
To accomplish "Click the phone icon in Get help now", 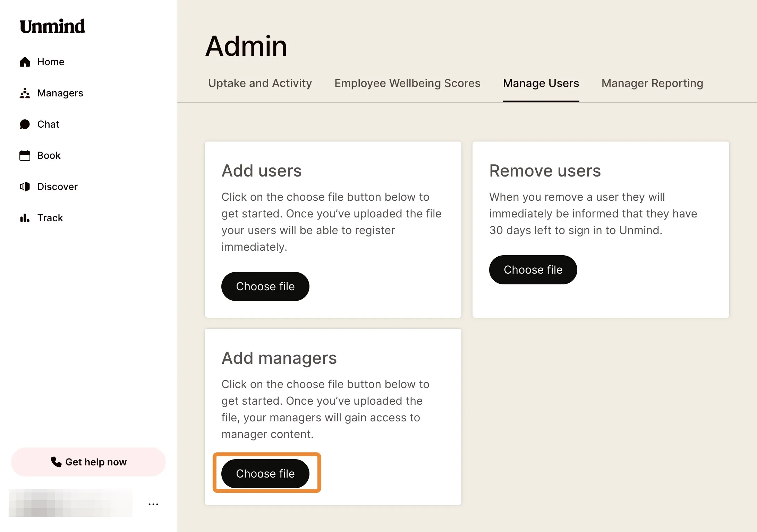I will (56, 462).
